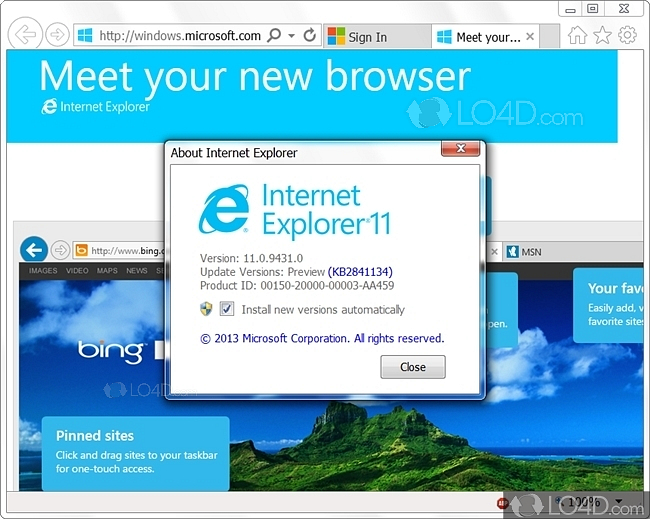Open the address bar autocomplete dropdown arrow

(x=292, y=36)
